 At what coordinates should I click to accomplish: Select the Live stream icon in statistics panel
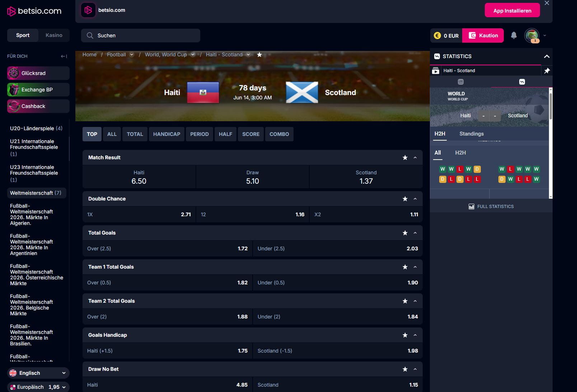click(460, 82)
